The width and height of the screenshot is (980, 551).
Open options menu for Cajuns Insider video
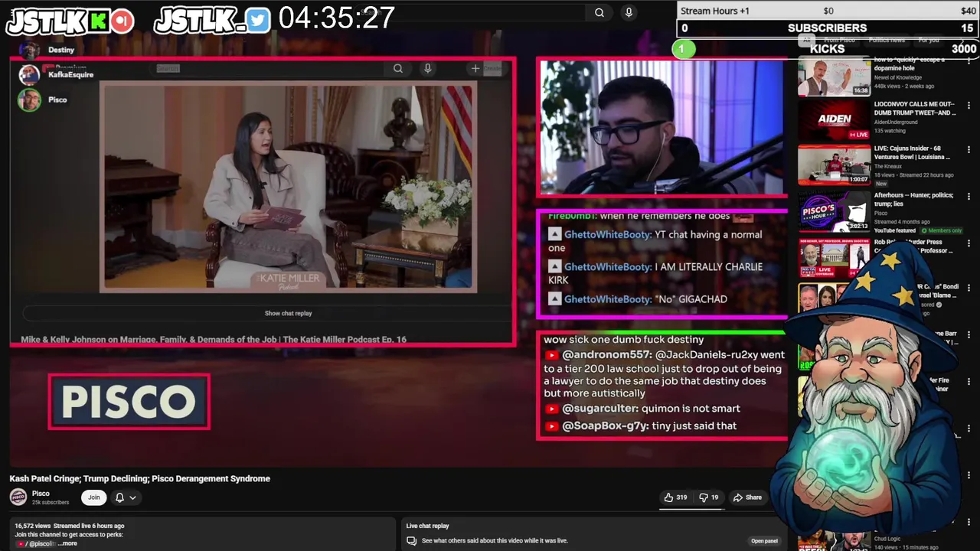click(x=969, y=150)
